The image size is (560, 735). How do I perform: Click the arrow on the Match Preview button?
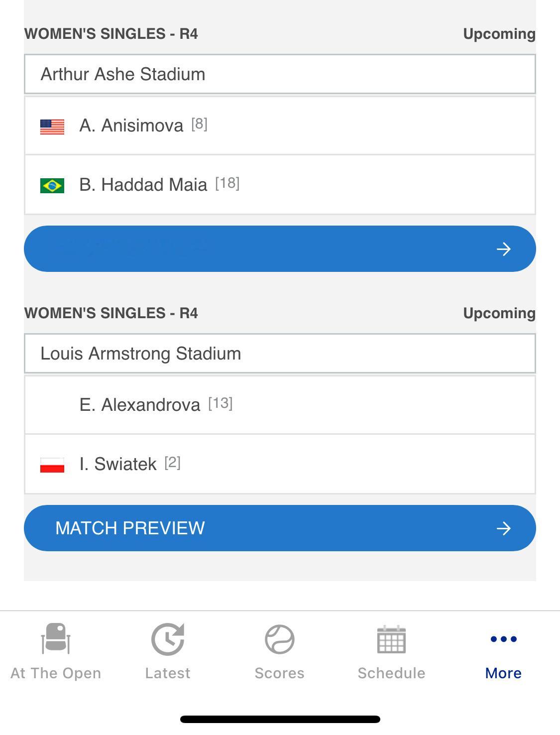click(504, 528)
